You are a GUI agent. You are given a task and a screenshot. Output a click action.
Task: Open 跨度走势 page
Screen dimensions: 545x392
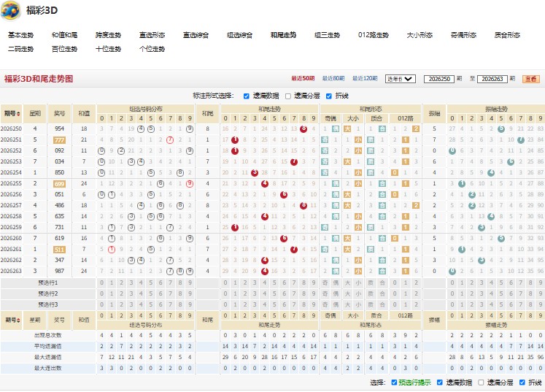[109, 35]
